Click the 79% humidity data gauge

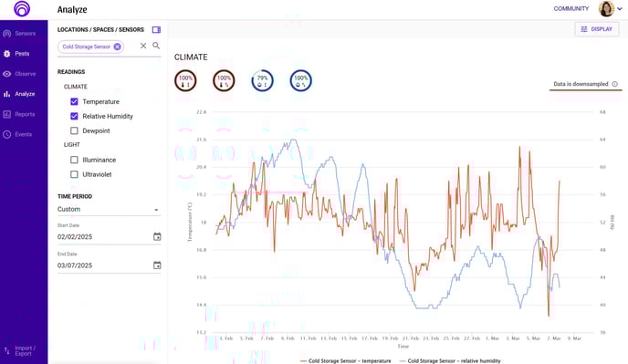(x=262, y=80)
